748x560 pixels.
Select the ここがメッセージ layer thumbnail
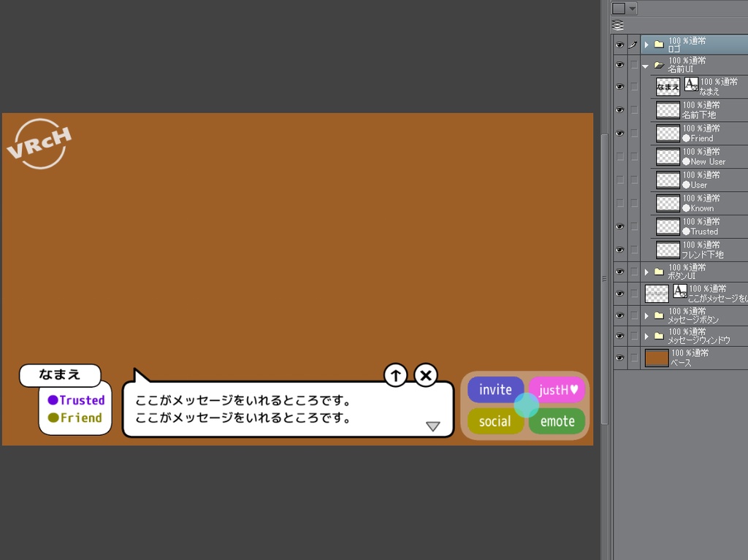657,294
